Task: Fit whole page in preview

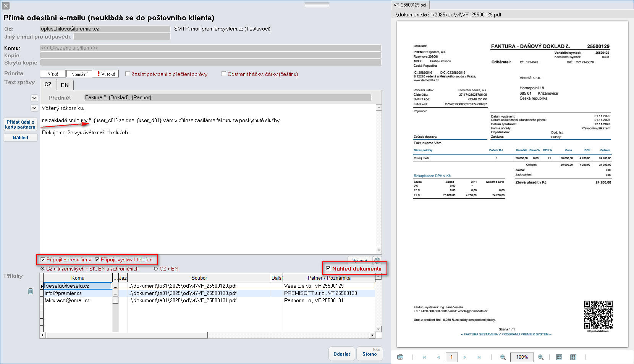Action: click(573, 357)
